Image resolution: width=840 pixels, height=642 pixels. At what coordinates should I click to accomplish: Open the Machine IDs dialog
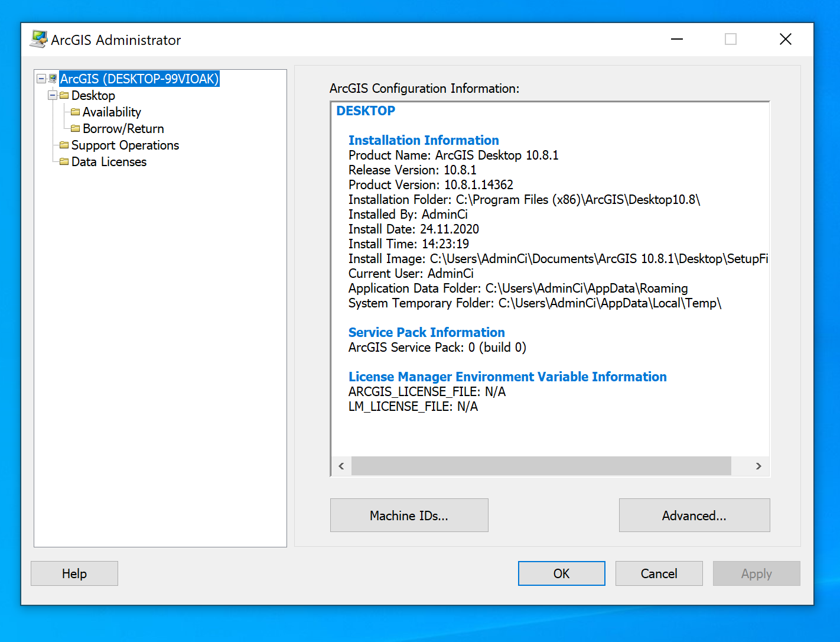point(409,515)
